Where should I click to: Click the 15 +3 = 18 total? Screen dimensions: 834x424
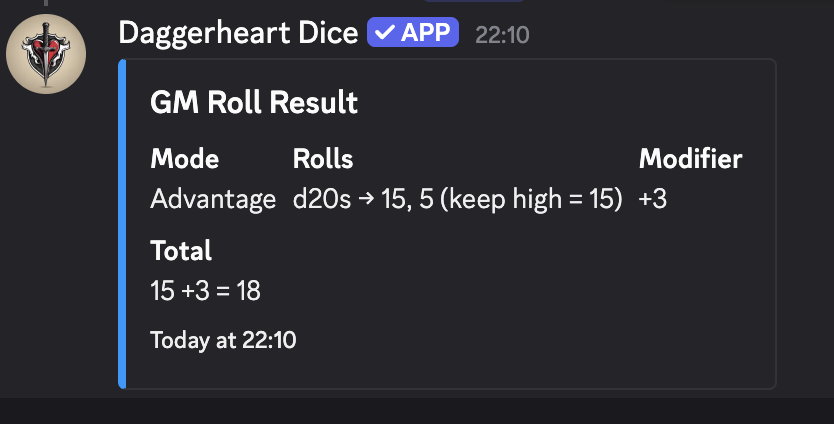tap(206, 291)
